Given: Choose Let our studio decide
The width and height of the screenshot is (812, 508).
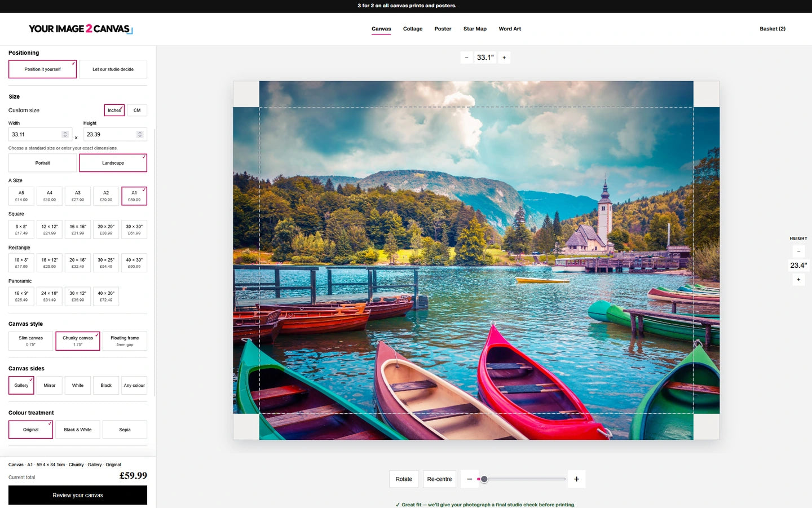Looking at the screenshot, I should [113, 69].
